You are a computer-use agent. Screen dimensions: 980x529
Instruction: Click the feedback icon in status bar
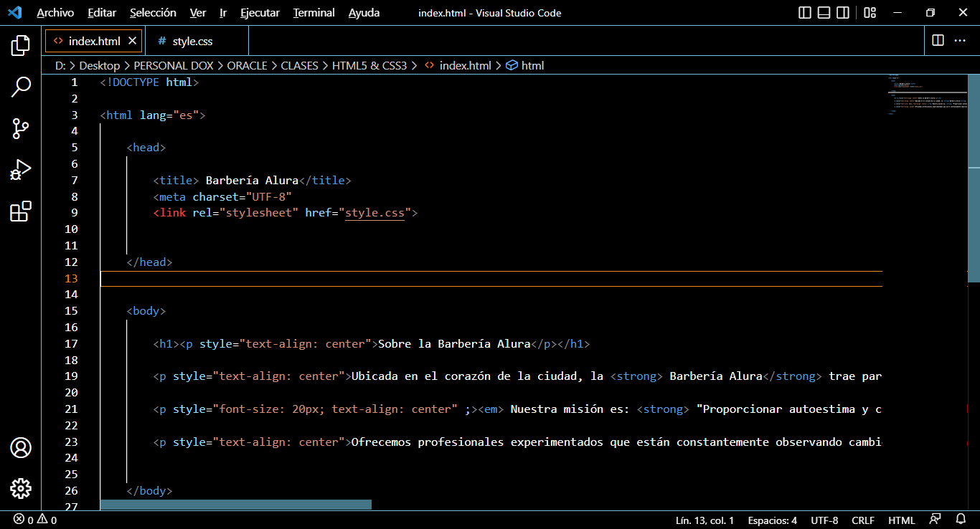coord(936,520)
